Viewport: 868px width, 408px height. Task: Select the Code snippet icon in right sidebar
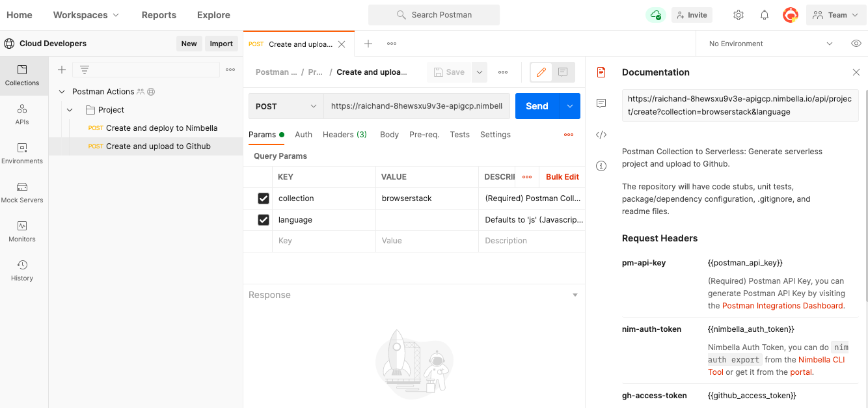(x=601, y=135)
